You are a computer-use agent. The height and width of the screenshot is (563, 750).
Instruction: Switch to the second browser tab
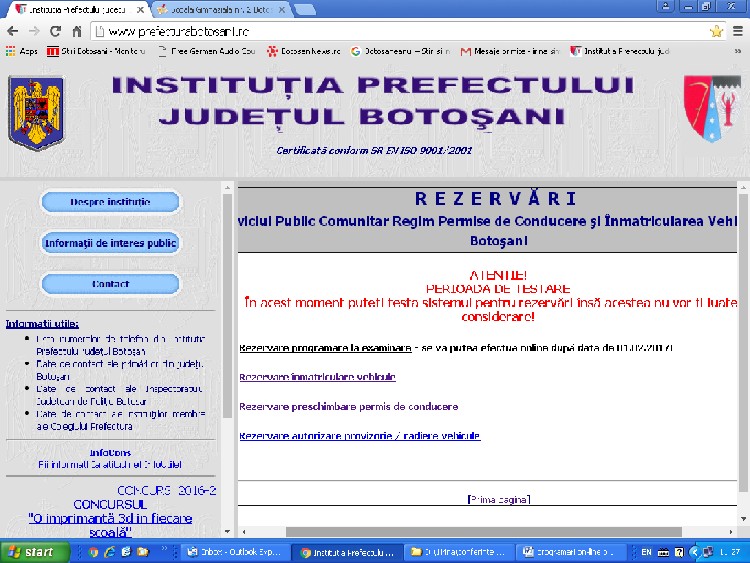click(218, 9)
